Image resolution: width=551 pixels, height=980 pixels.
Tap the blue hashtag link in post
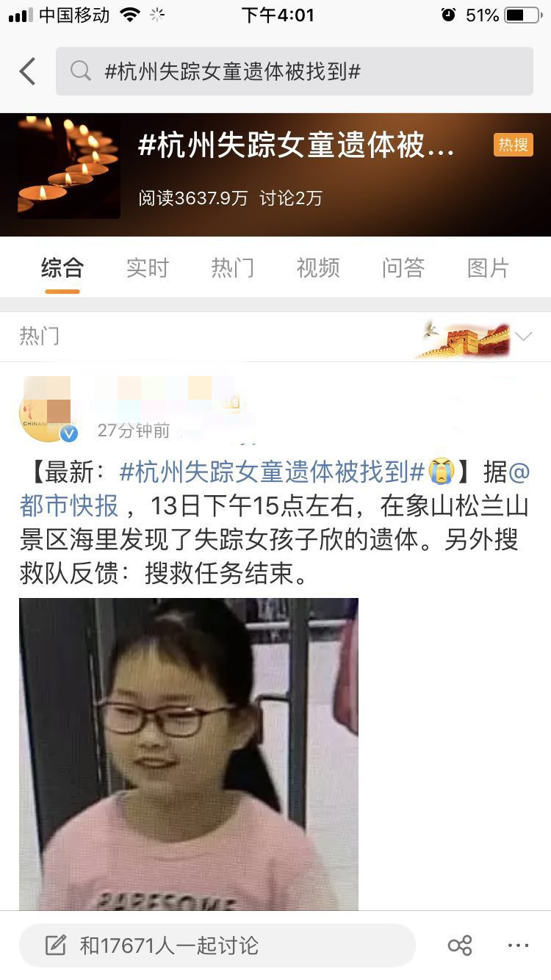pos(272,472)
